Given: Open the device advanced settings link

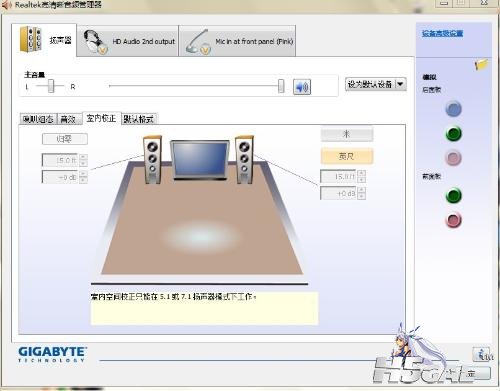Looking at the screenshot, I should point(442,33).
